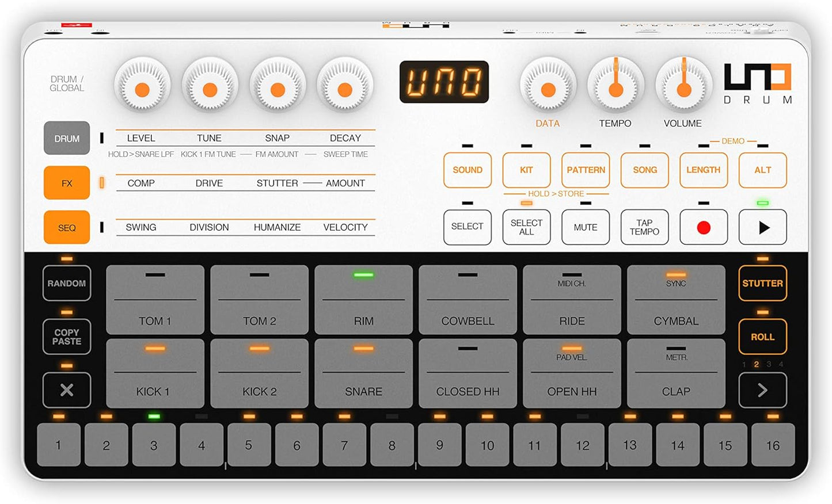832x504 pixels.
Task: Switch to FX parameter mode
Action: [x=66, y=183]
